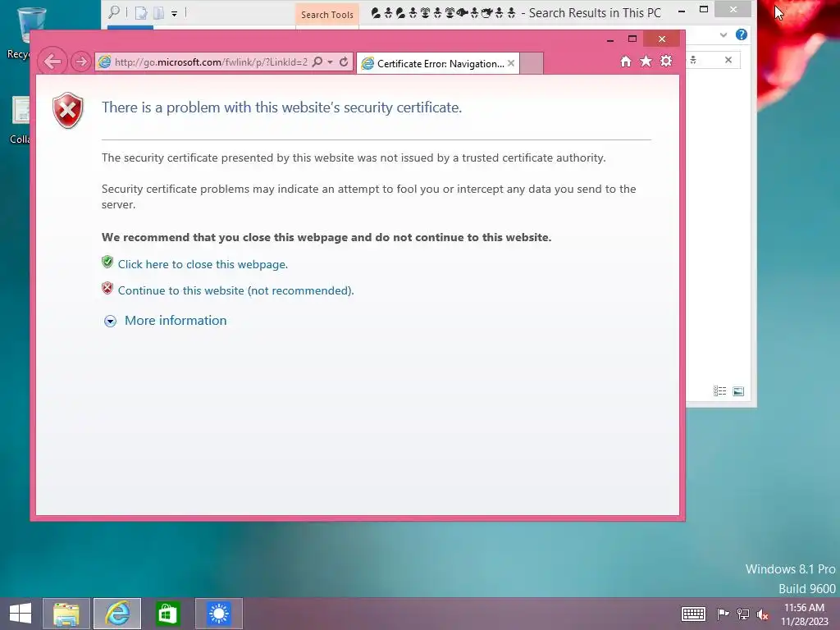This screenshot has width=840, height=630.
Task: Switch Explorer to large icons view
Action: coord(738,391)
